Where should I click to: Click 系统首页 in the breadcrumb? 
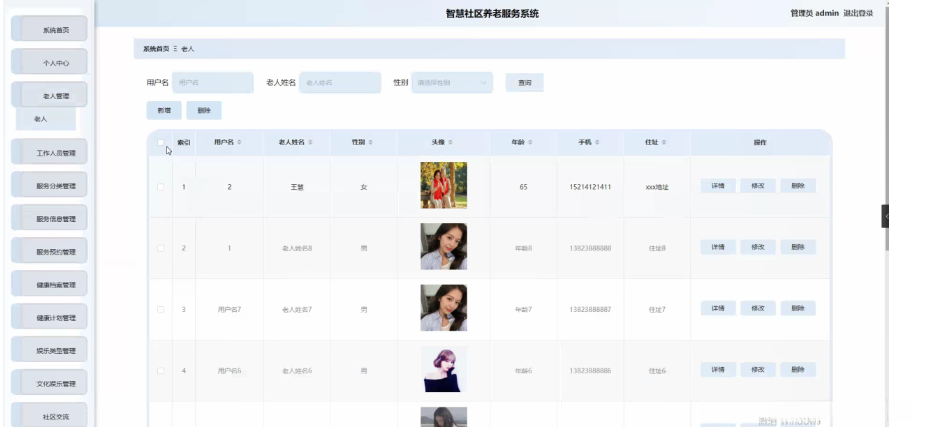(156, 49)
